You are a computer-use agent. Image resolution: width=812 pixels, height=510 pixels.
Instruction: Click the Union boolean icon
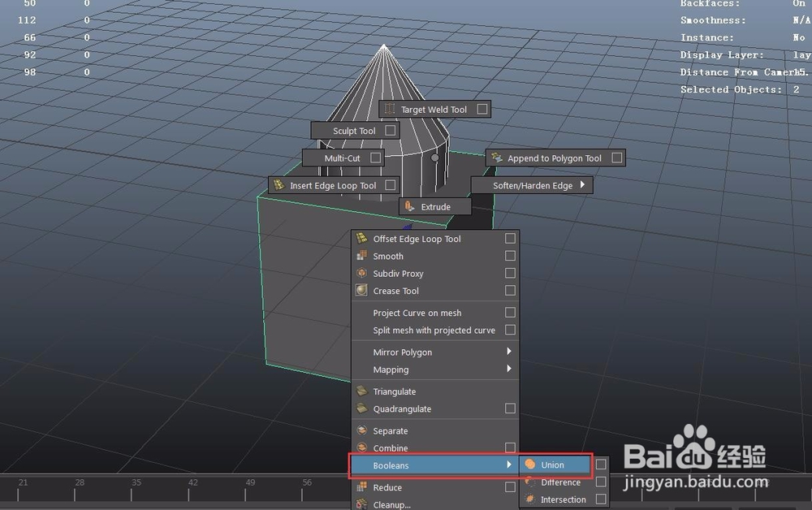pos(529,465)
